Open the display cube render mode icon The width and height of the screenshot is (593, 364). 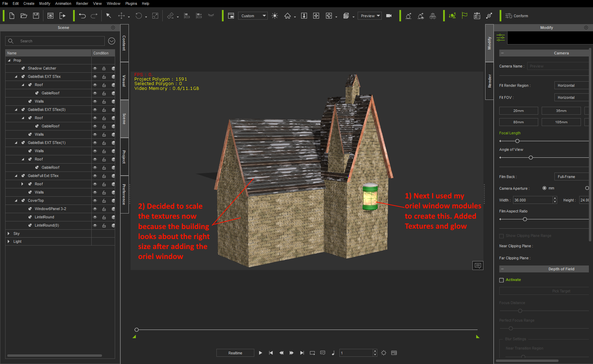pyautogui.click(x=346, y=16)
